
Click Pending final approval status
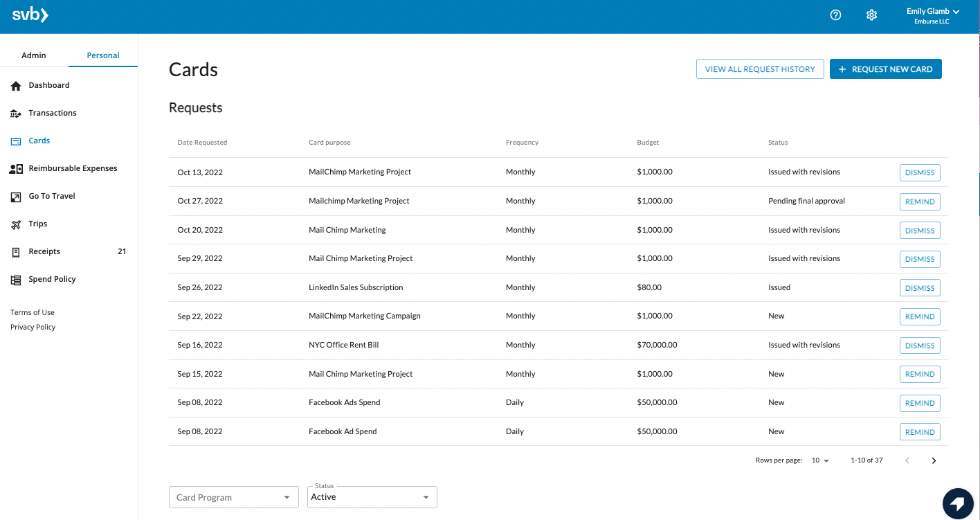806,201
